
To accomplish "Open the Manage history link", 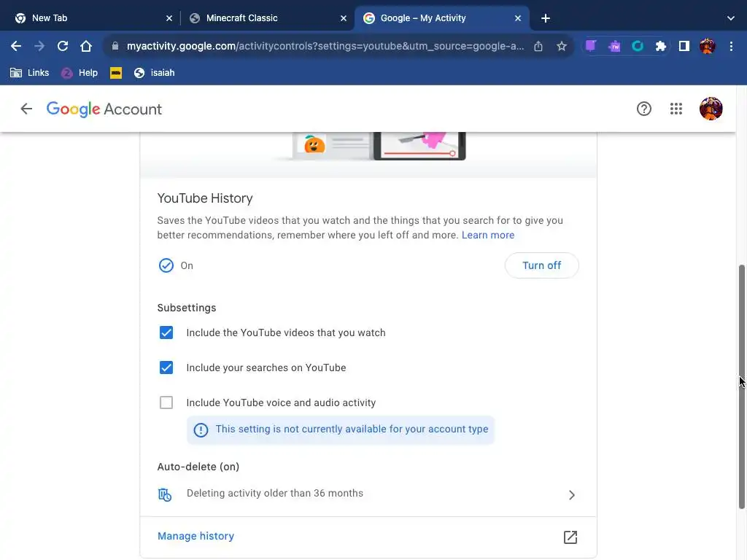I will pyautogui.click(x=196, y=536).
